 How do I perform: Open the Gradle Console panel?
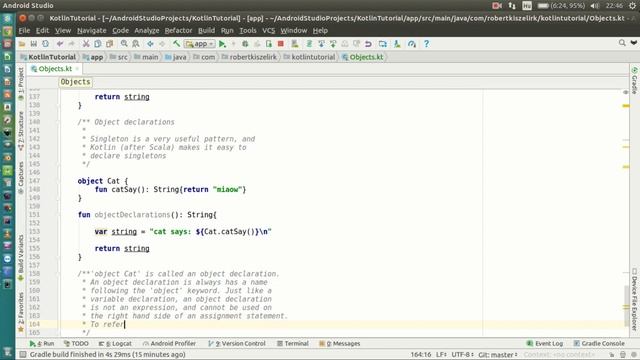click(599, 344)
